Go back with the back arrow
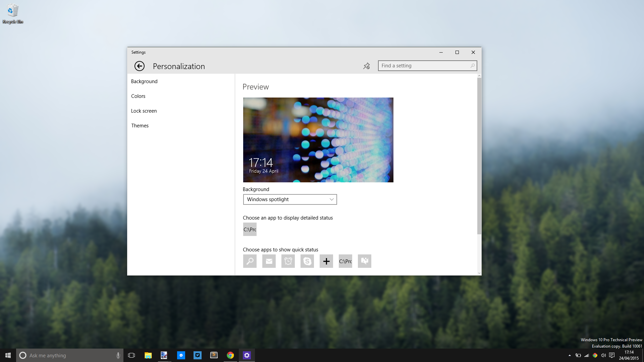This screenshot has width=644, height=362. pos(140,66)
